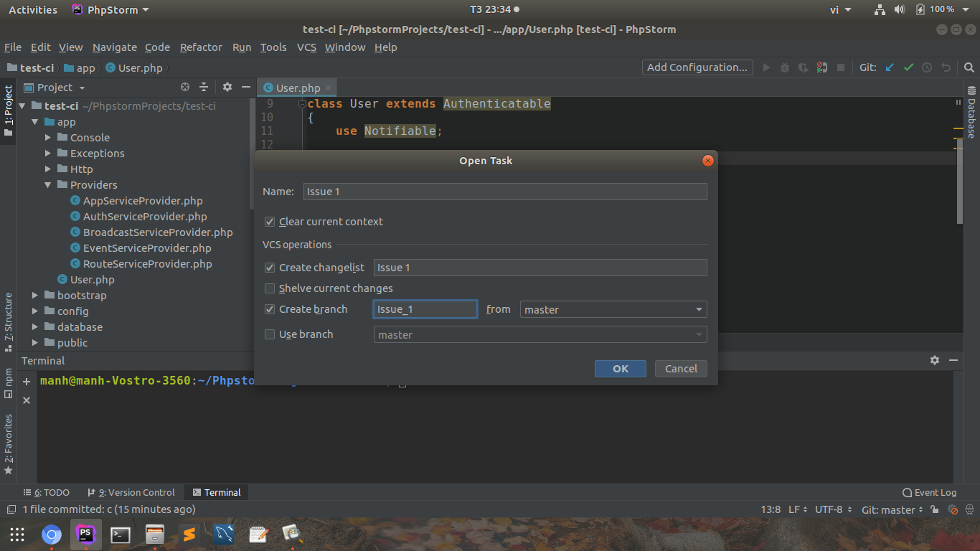The image size is (980, 551).
Task: Expand the Http folder arrow
Action: coord(48,169)
